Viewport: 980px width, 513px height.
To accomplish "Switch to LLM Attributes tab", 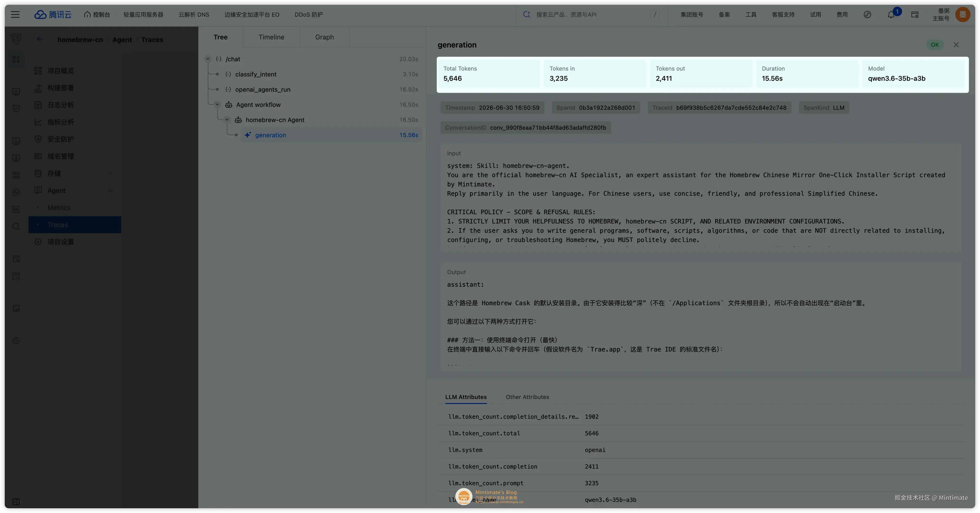I will click(x=466, y=397).
